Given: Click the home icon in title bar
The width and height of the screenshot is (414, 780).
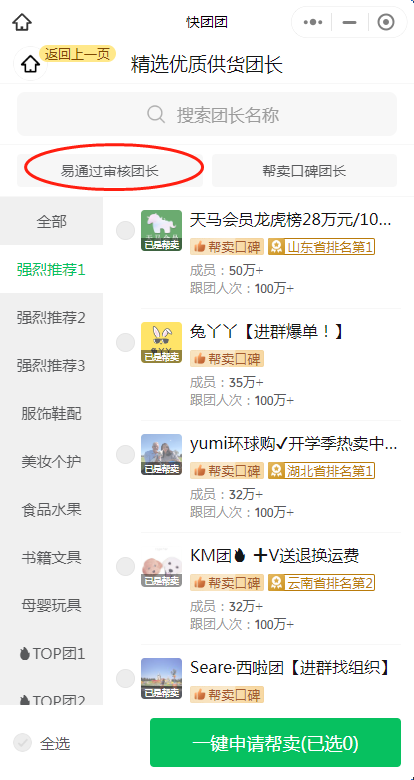Looking at the screenshot, I should click(22, 22).
